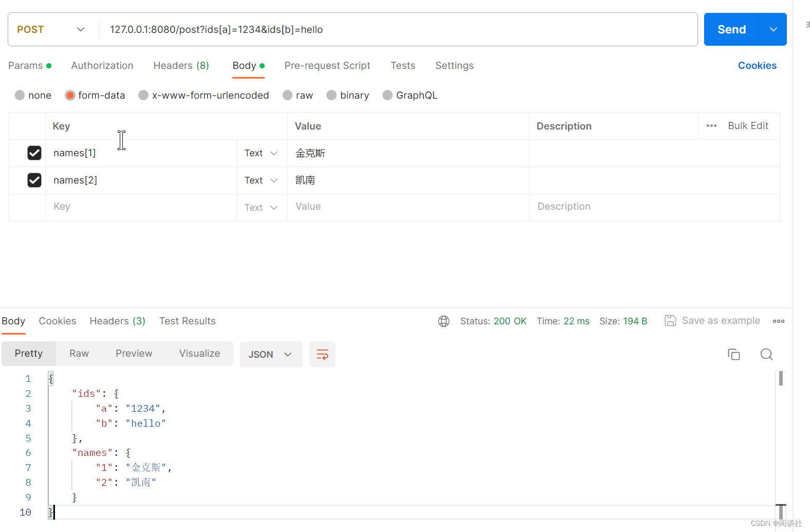The height and width of the screenshot is (532, 810).
Task: Open the Visualize response view
Action: 199,354
